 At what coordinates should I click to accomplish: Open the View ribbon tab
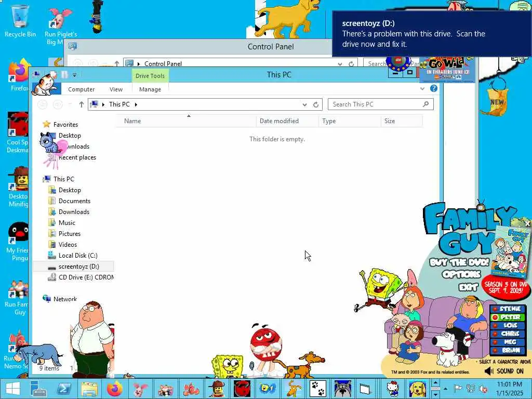point(116,89)
